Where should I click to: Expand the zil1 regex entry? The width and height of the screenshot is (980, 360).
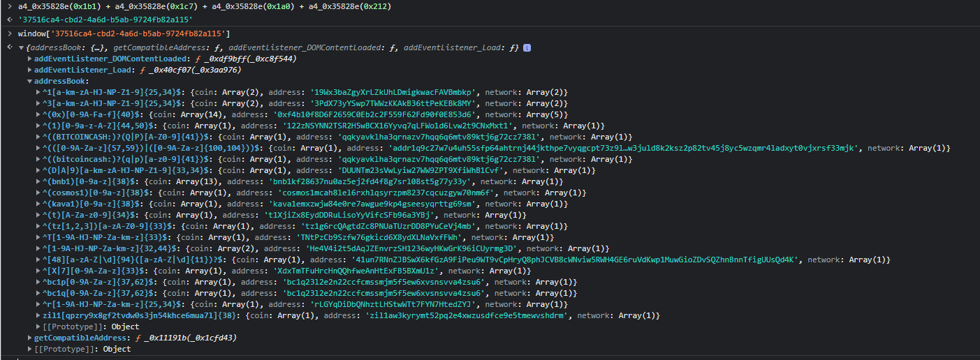click(x=38, y=315)
